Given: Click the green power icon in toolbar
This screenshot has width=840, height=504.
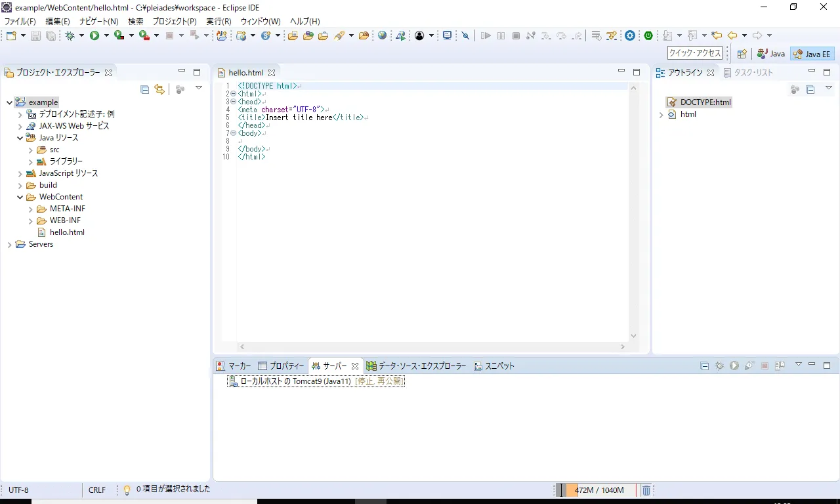Looking at the screenshot, I should tap(648, 35).
